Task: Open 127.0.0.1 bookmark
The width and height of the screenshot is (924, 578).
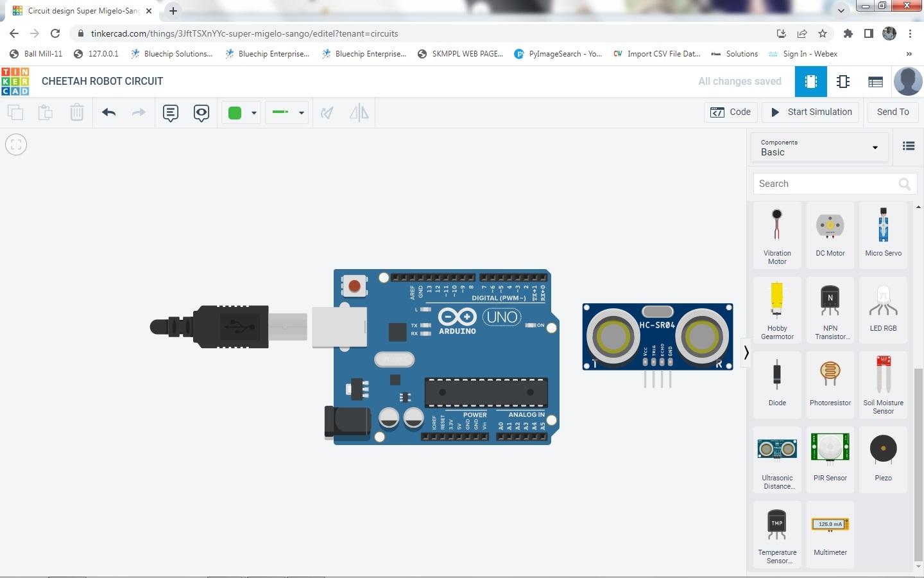Action: click(x=96, y=54)
